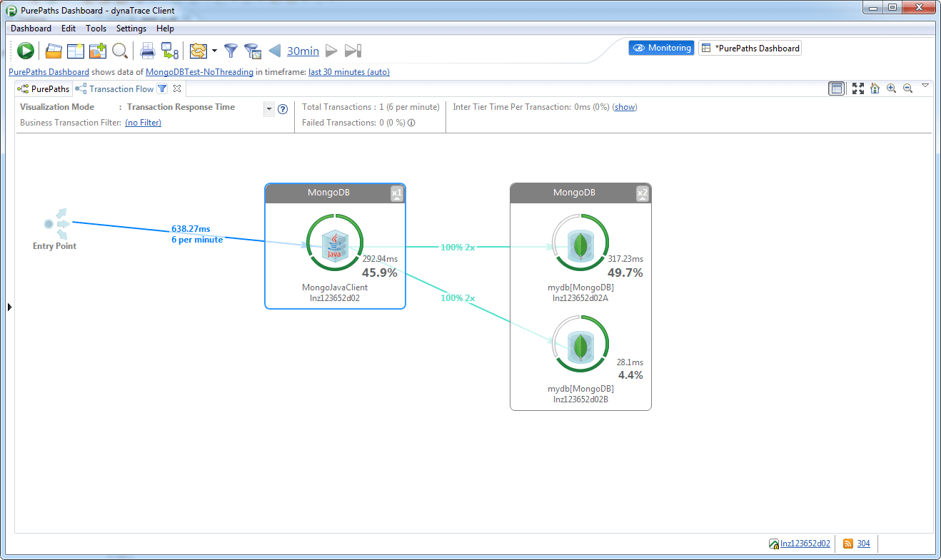941x560 pixels.
Task: Click the Inter Tier Time show link
Action: click(625, 107)
